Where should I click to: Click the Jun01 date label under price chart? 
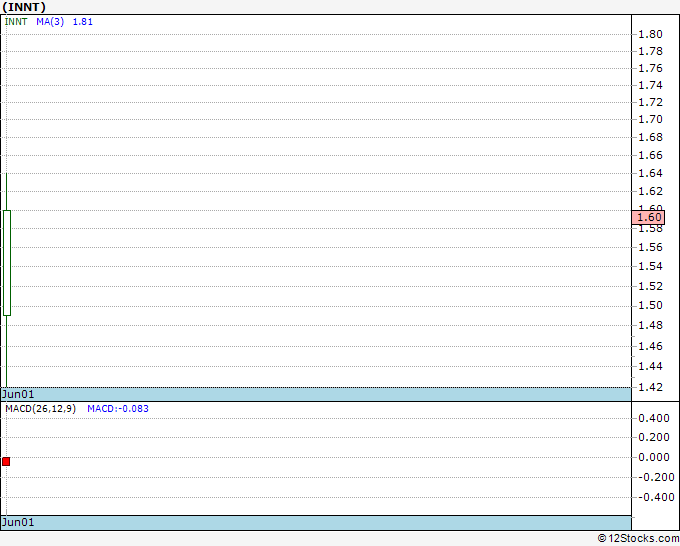click(18, 394)
